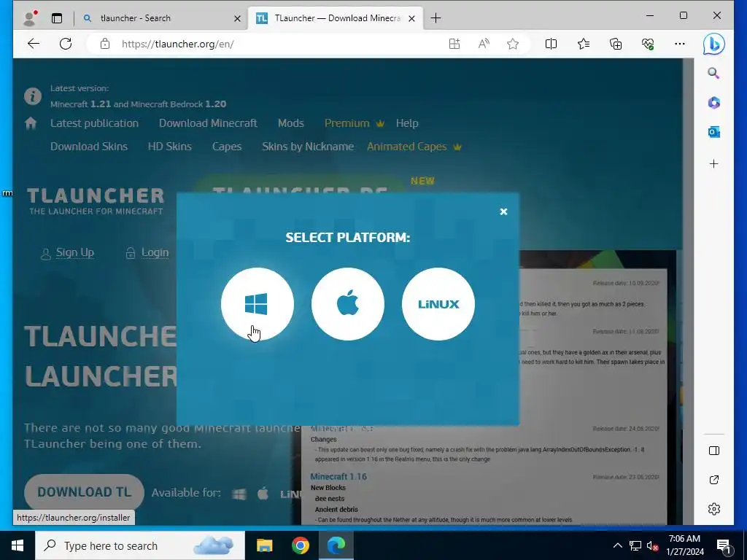Open the notification center

pos(723,546)
